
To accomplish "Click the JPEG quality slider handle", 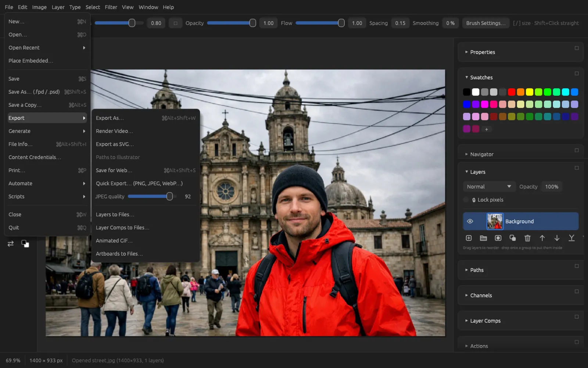I will pos(169,197).
